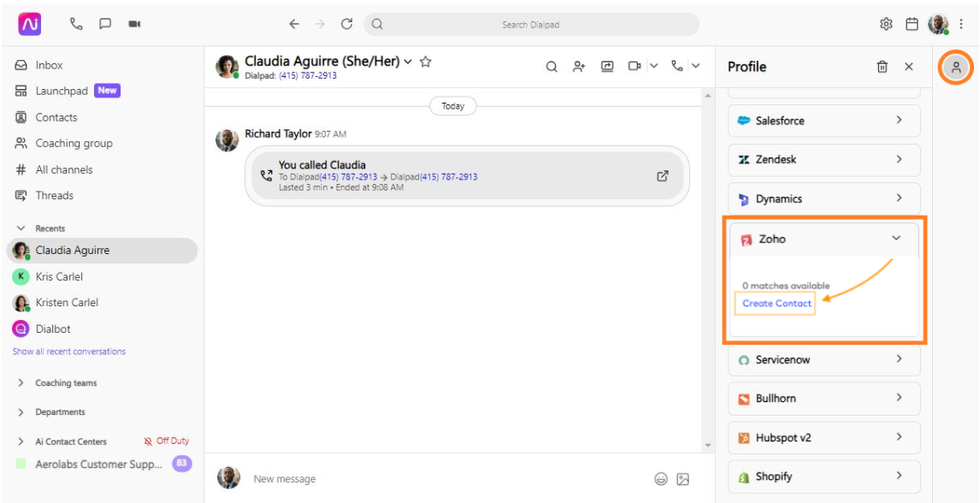The height and width of the screenshot is (503, 980).
Task: Attach an image to the message
Action: click(683, 479)
